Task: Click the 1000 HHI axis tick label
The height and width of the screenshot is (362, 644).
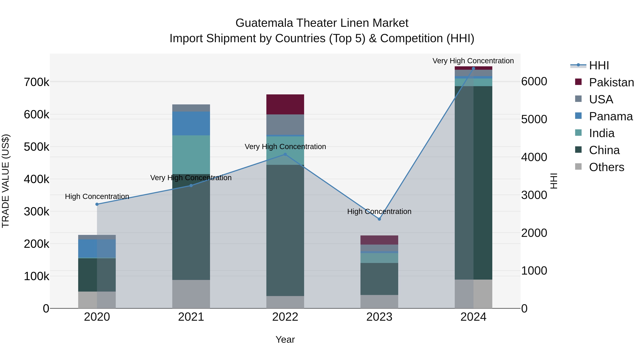Action: pos(534,271)
